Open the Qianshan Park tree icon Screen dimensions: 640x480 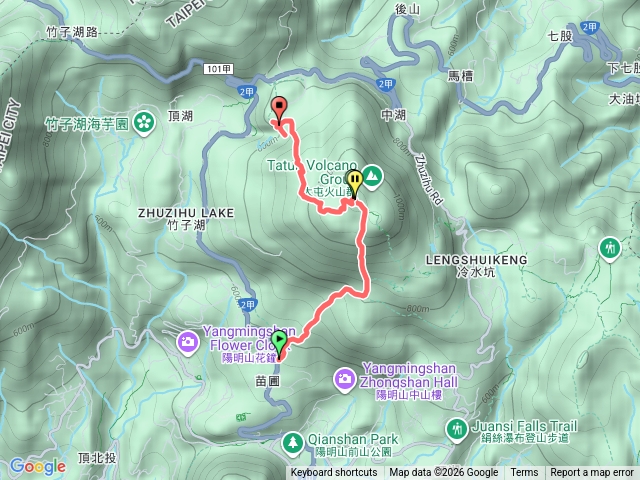[x=293, y=443]
